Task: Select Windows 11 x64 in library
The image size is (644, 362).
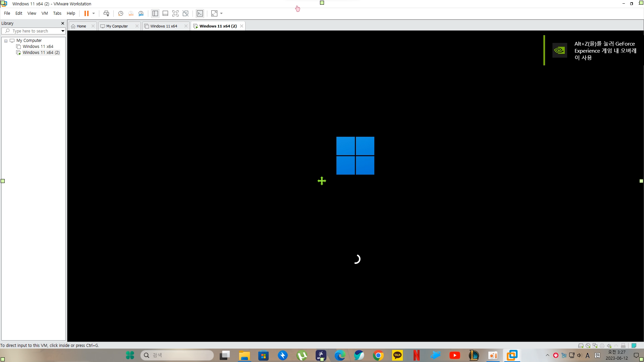Action: (38, 47)
